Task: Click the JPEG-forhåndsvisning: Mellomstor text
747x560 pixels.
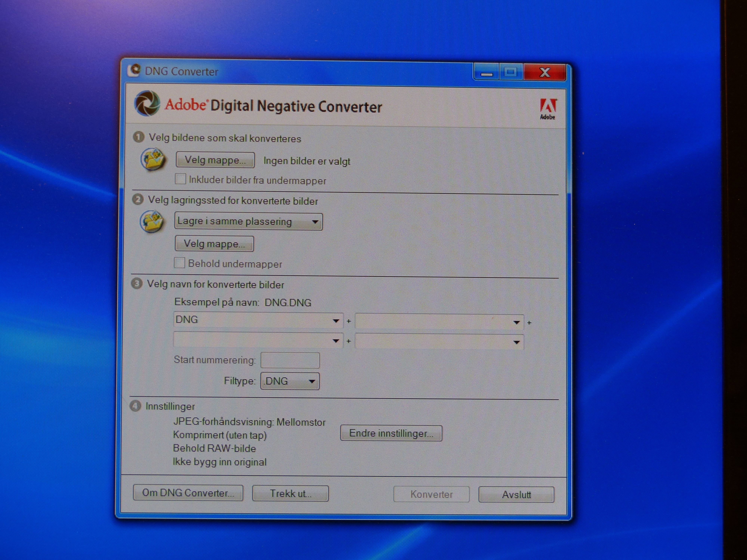Action: click(249, 422)
